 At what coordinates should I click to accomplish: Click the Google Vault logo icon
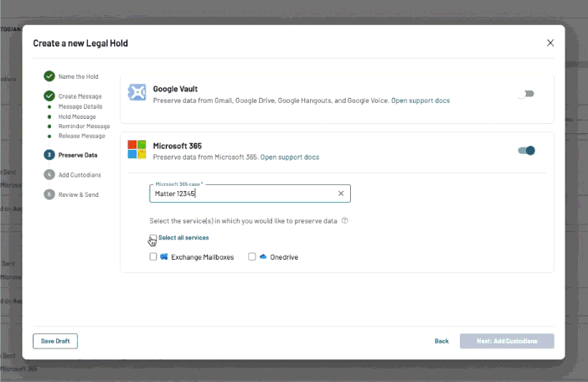click(137, 92)
